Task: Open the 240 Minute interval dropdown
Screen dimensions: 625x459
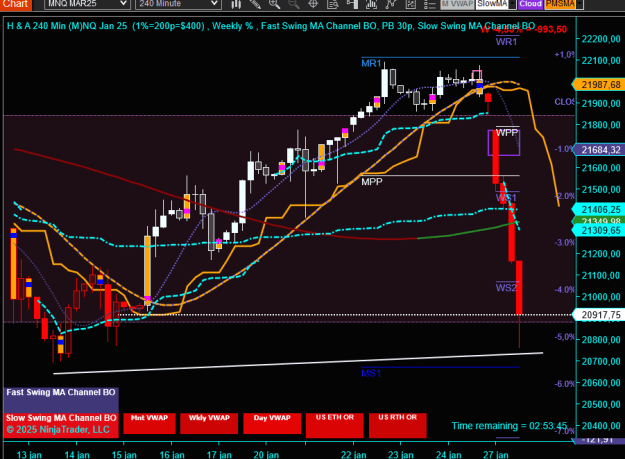Action: tap(178, 4)
